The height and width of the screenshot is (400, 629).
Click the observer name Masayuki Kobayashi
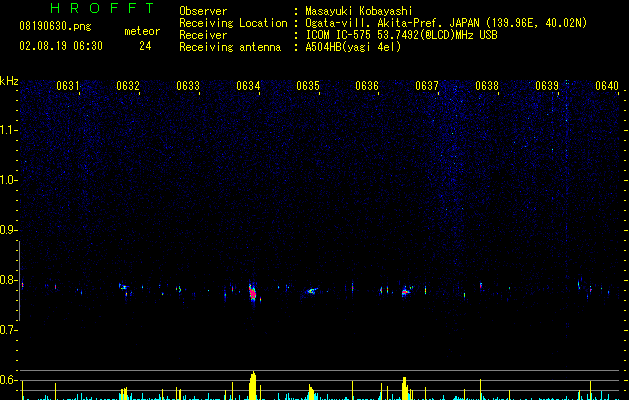[x=359, y=11]
